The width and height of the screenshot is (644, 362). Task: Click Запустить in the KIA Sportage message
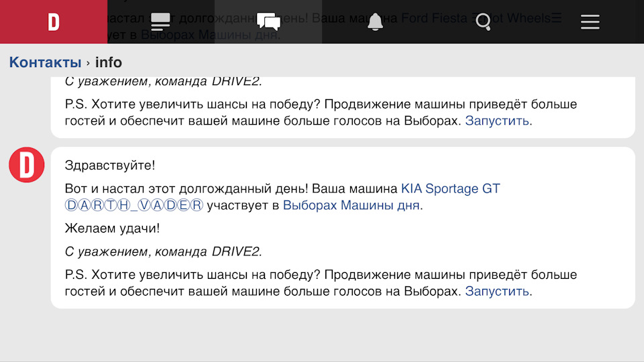pyautogui.click(x=496, y=292)
